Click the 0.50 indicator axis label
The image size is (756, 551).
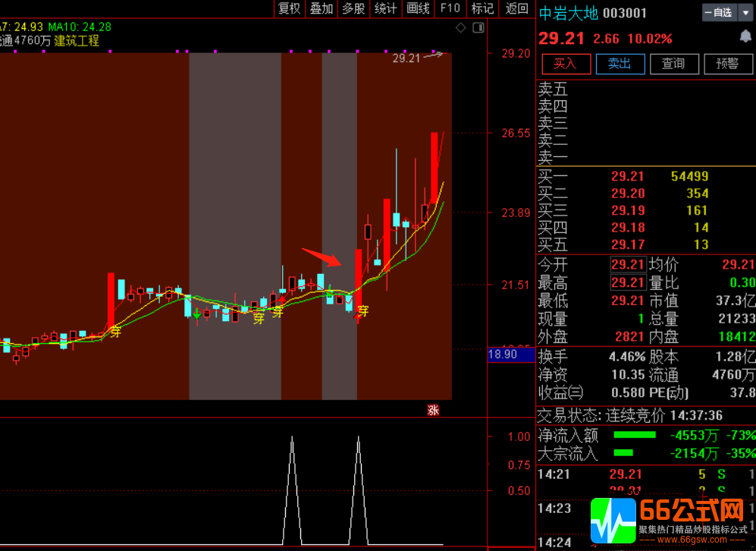519,491
